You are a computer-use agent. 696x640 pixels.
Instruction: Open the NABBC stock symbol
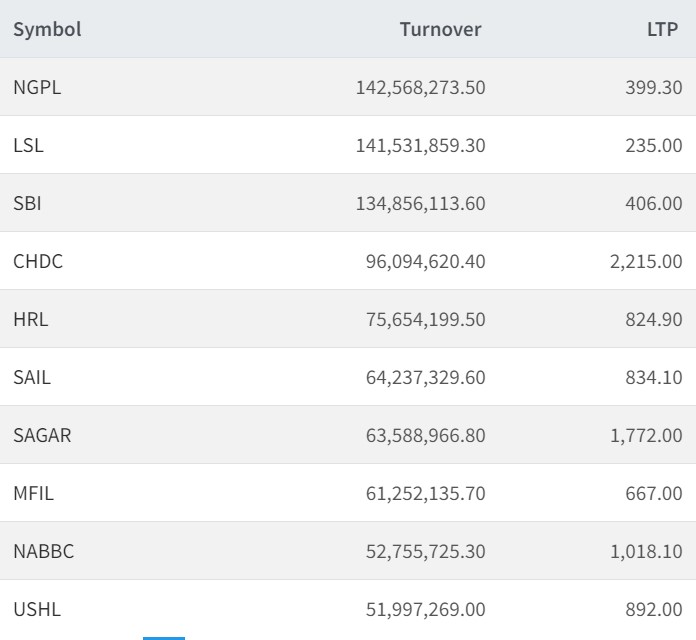tap(43, 551)
